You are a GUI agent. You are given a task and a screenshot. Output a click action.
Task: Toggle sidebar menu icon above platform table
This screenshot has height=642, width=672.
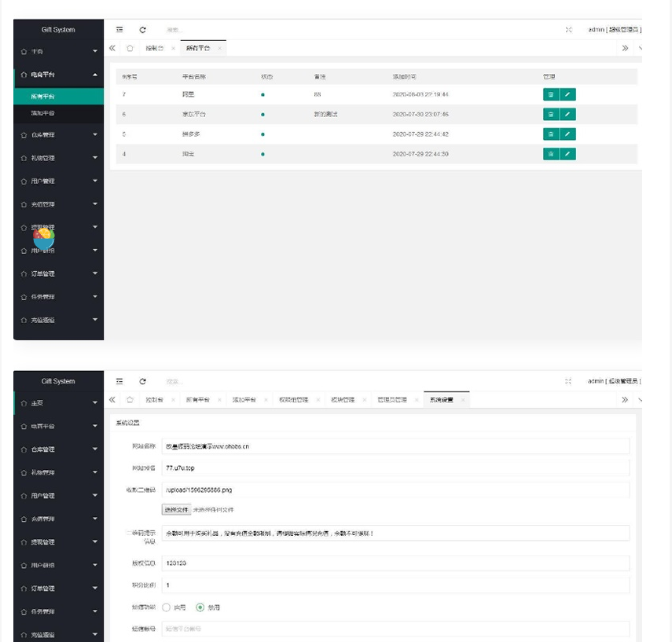click(x=119, y=30)
